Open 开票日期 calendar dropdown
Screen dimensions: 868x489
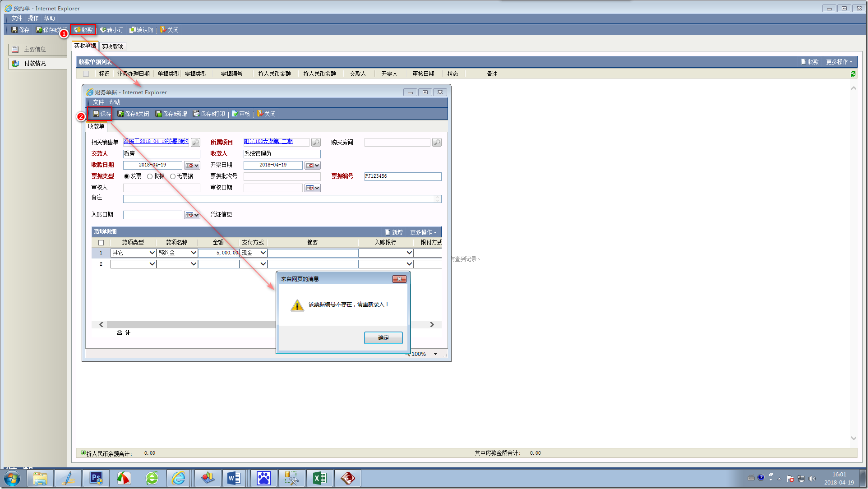point(313,165)
